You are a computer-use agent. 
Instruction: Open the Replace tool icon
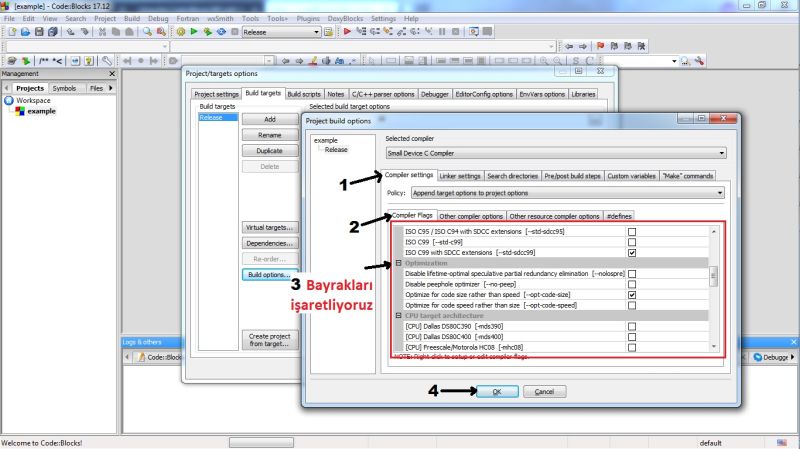coord(161,32)
